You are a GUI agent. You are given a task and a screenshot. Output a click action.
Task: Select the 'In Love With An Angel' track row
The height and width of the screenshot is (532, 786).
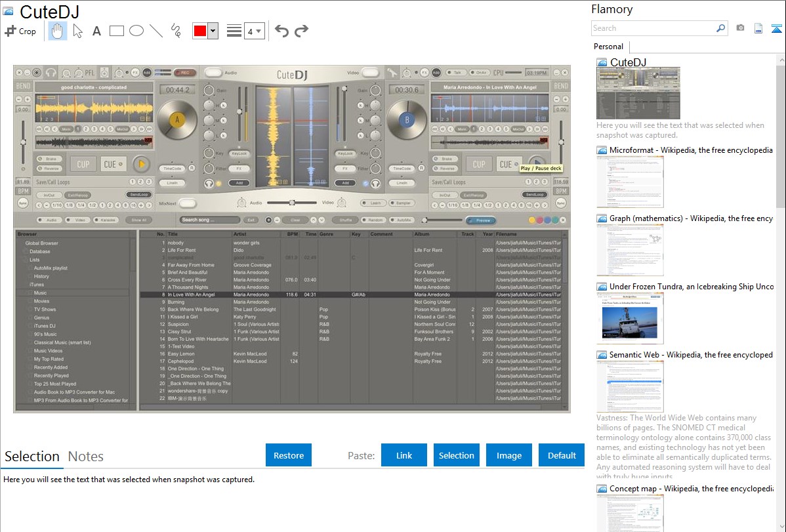pyautogui.click(x=351, y=295)
